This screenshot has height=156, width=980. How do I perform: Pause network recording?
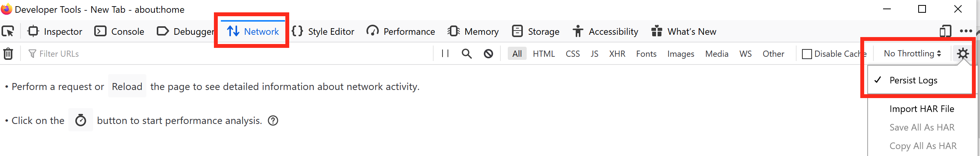pos(445,54)
